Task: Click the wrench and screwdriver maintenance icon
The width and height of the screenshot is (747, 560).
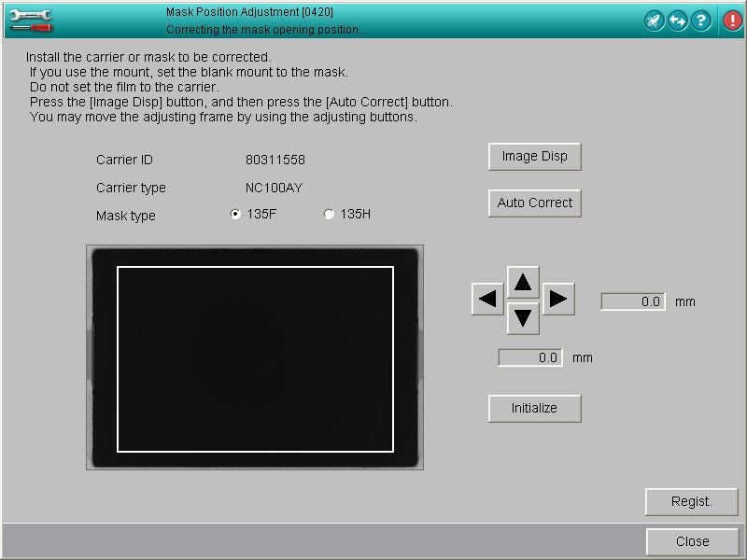Action: click(x=30, y=21)
